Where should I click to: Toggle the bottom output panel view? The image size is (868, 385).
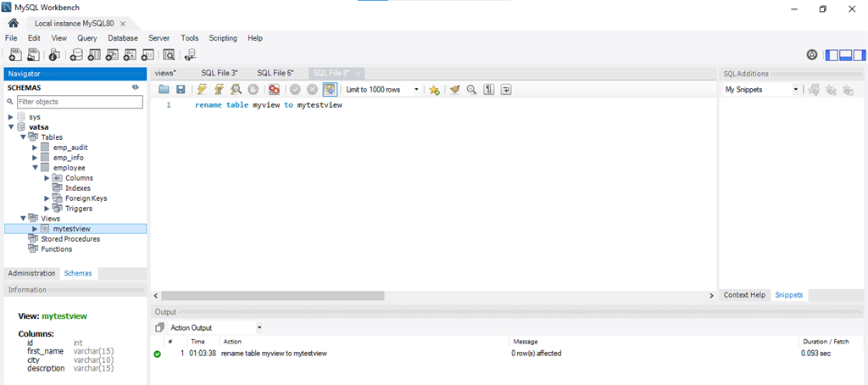(x=845, y=55)
